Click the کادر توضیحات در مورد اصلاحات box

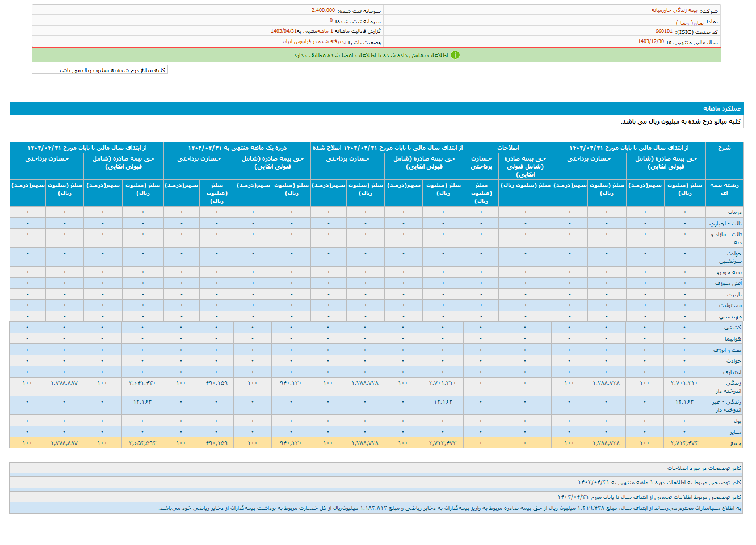pyautogui.click(x=704, y=468)
